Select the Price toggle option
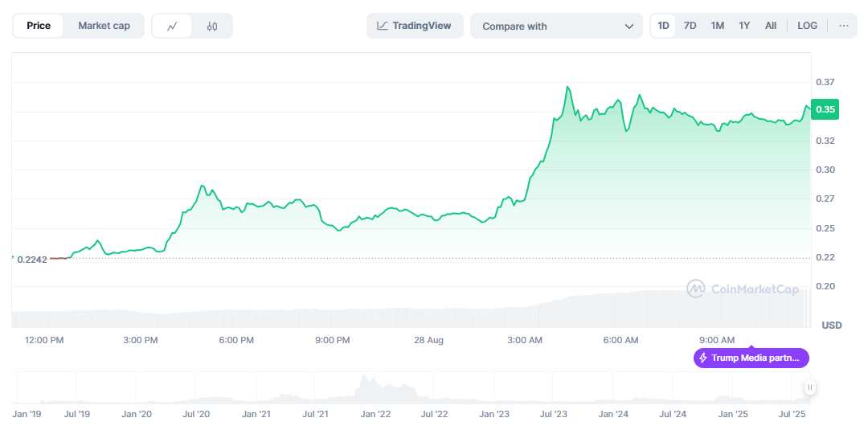Image resolution: width=868 pixels, height=430 pixels. tap(39, 26)
